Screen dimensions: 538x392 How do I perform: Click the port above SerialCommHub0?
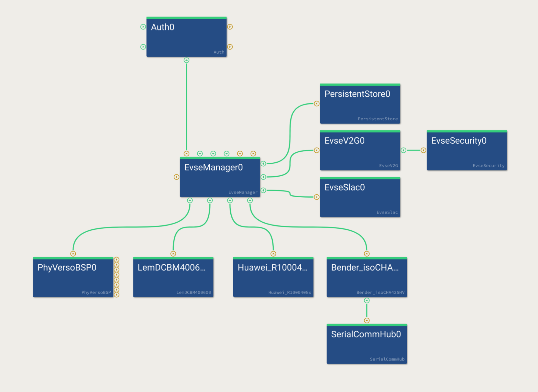(367, 320)
